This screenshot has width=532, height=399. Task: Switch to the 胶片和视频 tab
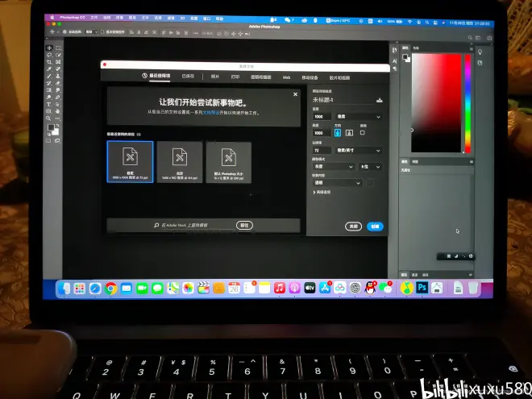[x=339, y=78]
